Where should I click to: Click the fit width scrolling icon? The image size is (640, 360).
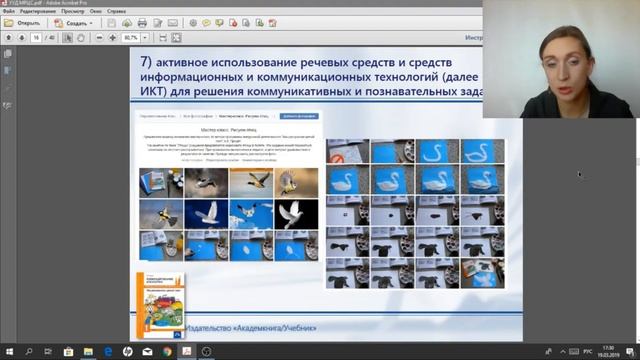point(163,38)
